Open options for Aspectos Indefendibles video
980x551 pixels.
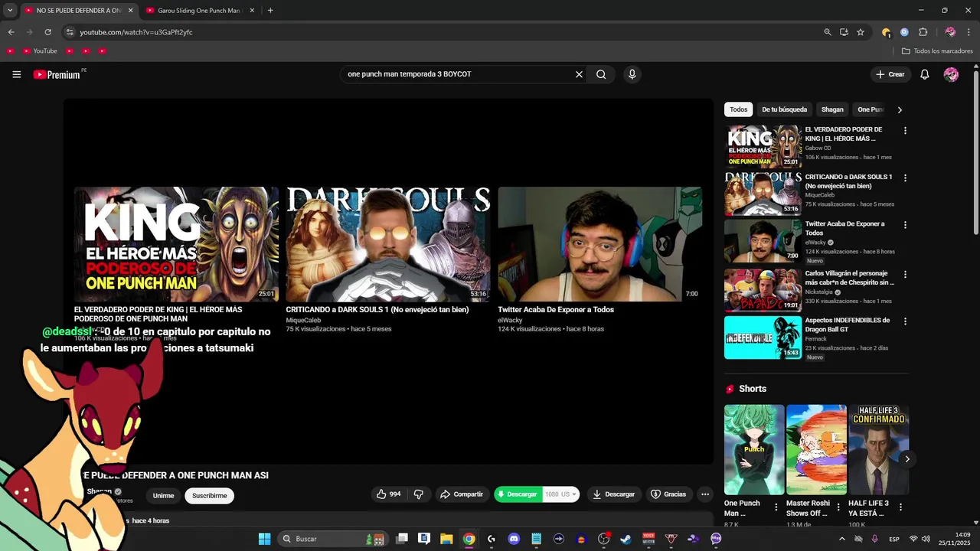905,321
